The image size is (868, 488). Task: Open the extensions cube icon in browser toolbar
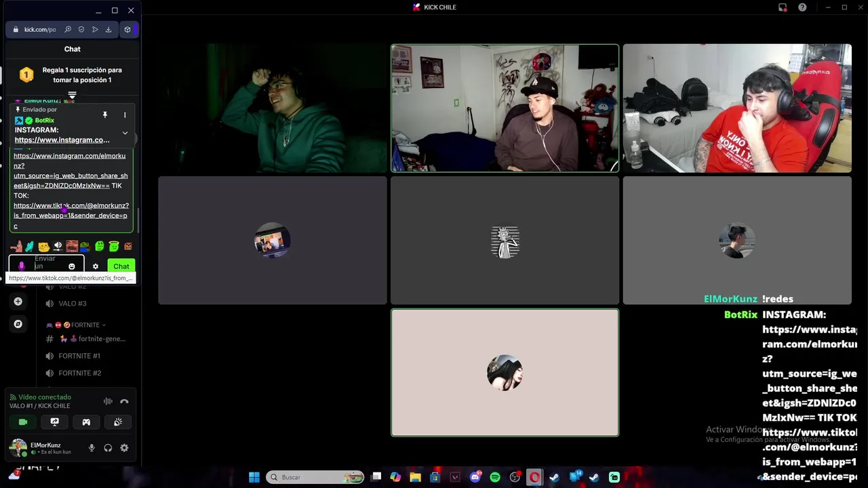tap(127, 30)
